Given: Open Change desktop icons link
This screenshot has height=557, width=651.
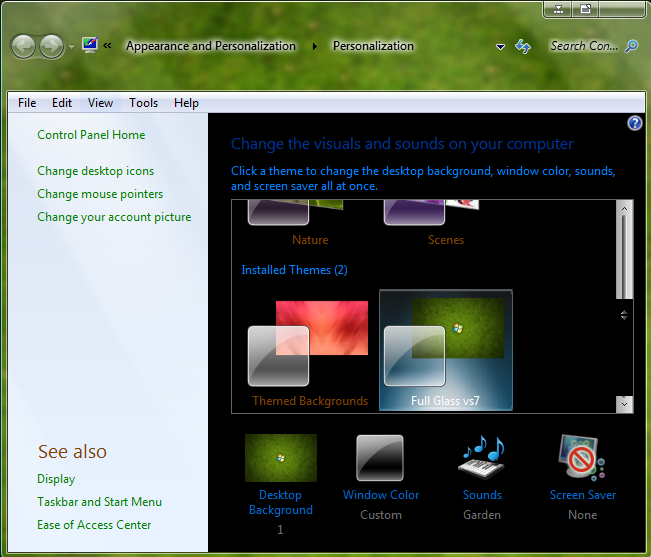Looking at the screenshot, I should (95, 171).
